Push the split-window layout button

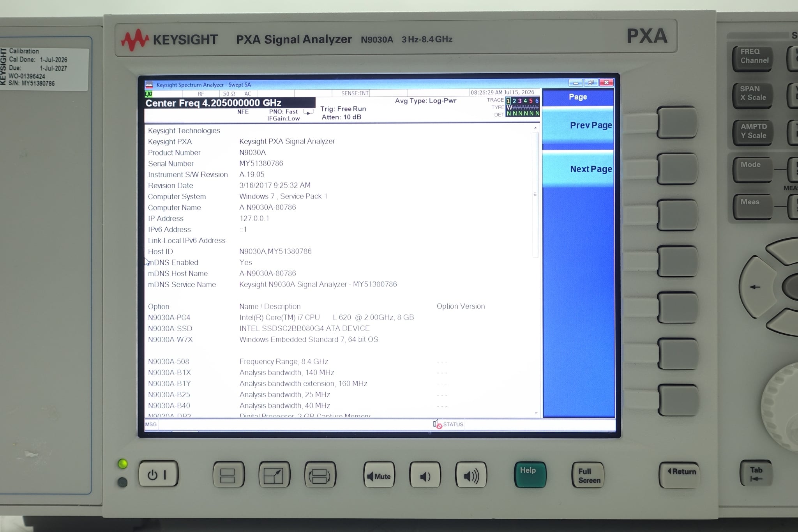point(228,475)
